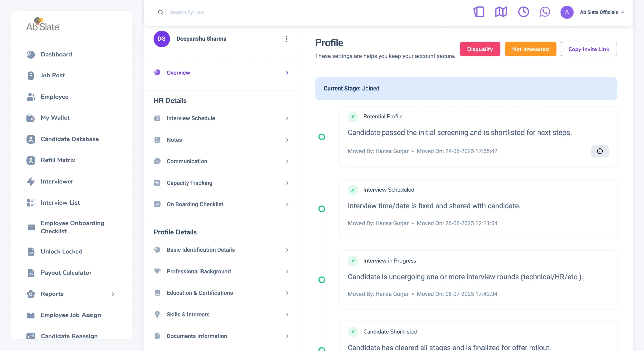Click info icon on Potential Profile card

point(600,151)
